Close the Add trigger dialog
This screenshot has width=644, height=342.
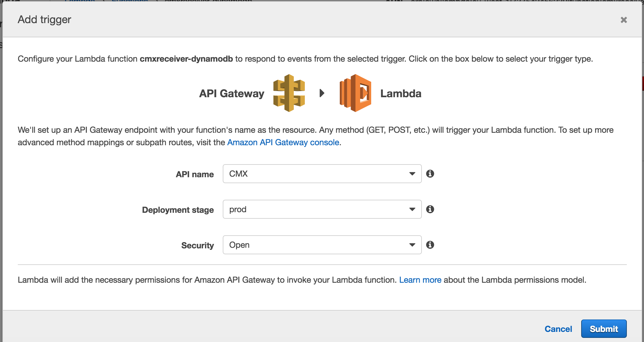624,20
